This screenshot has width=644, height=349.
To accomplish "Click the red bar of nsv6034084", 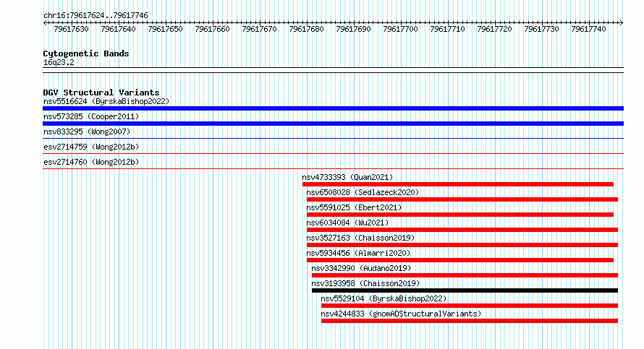I will 462,230.
